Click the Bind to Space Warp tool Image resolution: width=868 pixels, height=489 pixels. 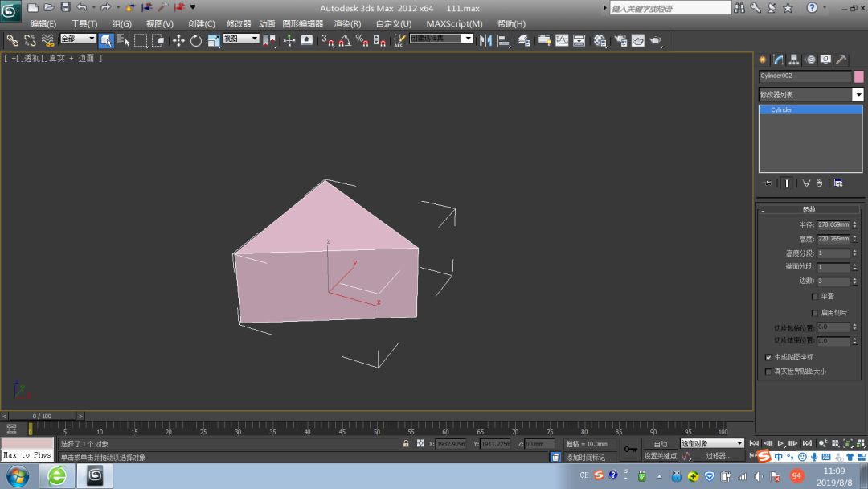point(47,40)
